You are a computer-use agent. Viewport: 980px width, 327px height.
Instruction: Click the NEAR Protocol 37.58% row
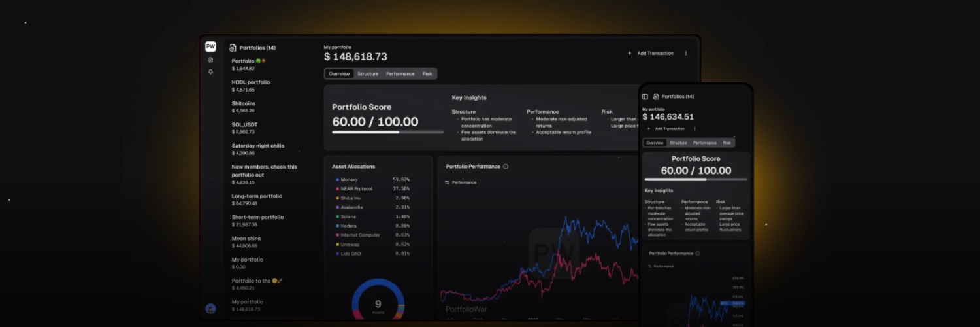[372, 188]
